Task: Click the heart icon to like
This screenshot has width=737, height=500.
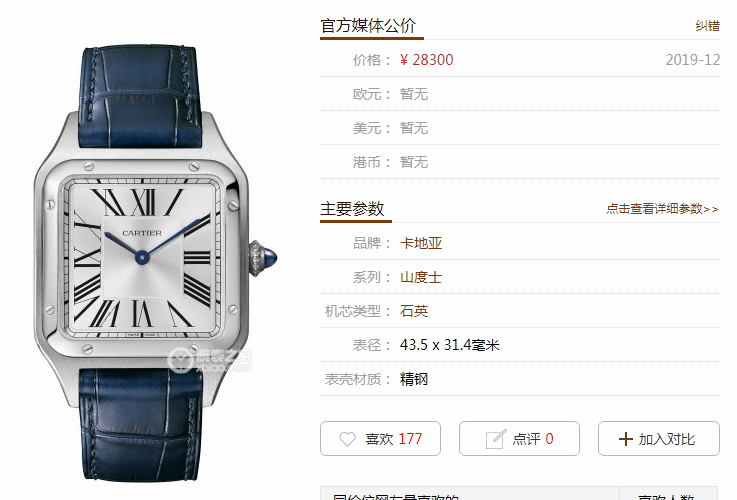Action: (347, 439)
